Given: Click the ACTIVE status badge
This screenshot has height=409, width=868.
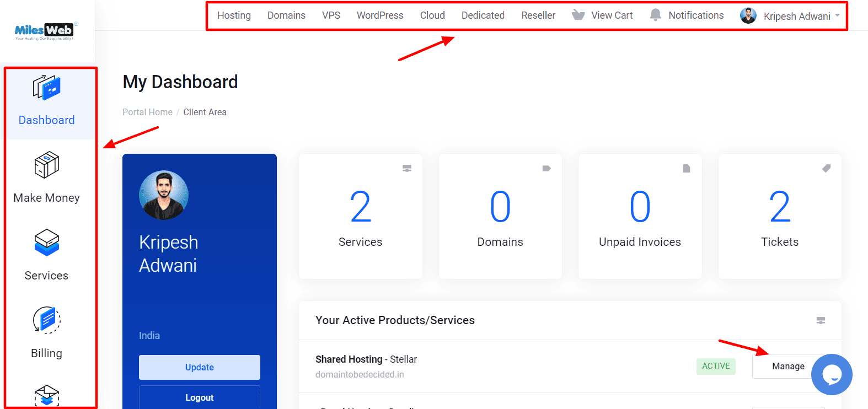Looking at the screenshot, I should coord(716,366).
